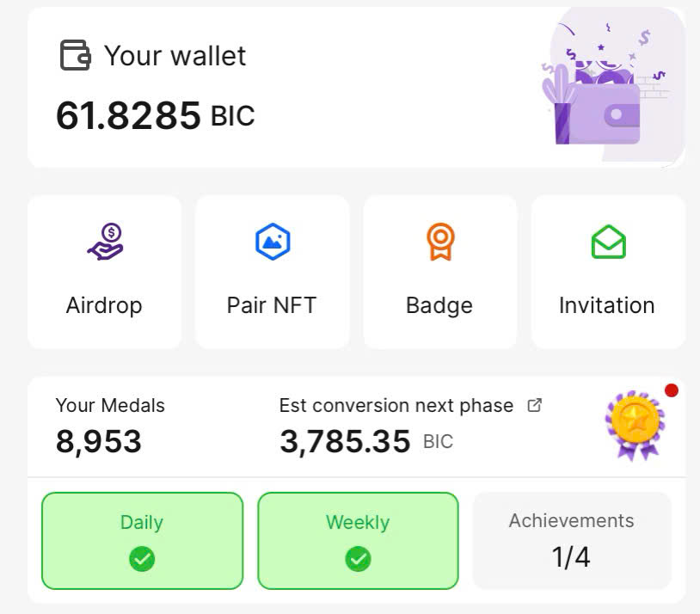
Task: Click the Est conversion next phase text
Action: (x=396, y=405)
